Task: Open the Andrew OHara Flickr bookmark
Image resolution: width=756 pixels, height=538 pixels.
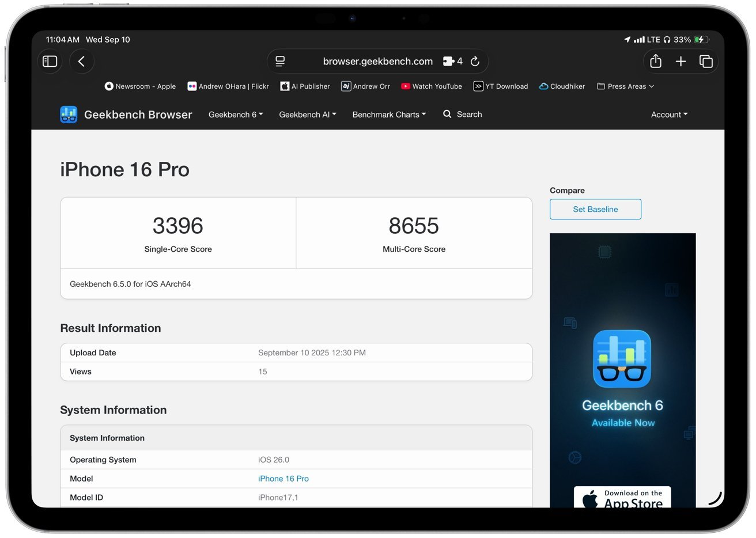Action: [x=228, y=86]
